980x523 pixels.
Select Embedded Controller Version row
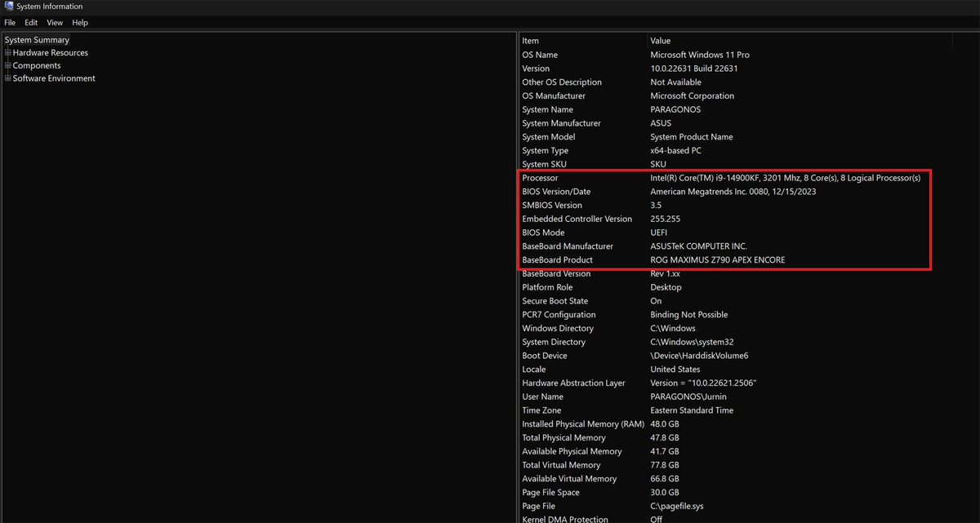point(577,219)
